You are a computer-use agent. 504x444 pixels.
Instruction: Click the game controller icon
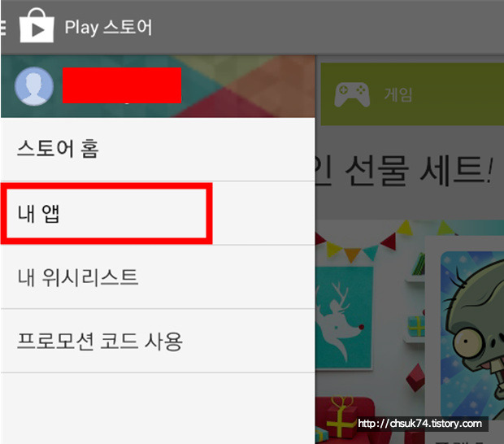pos(352,94)
